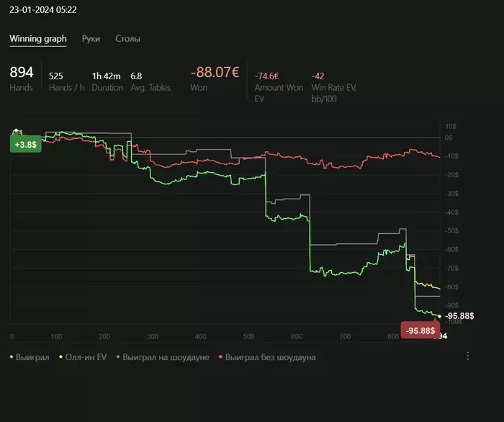Image resolution: width=504 pixels, height=422 pixels.
Task: Click the -50$ y-axis label
Action: coord(452,230)
